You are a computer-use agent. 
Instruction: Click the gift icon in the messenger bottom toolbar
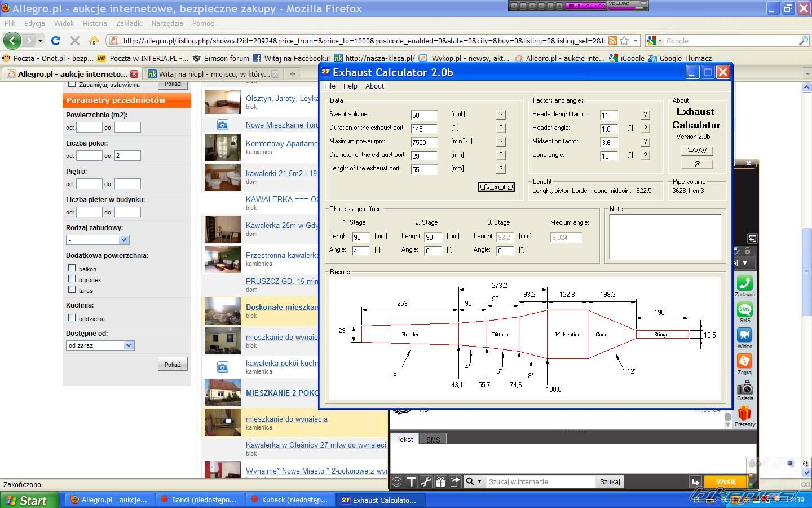tap(440, 481)
